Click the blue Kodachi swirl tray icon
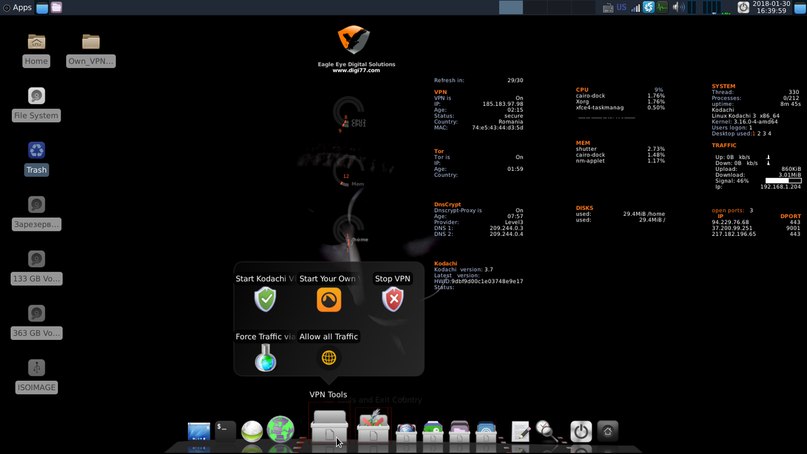 point(648,7)
